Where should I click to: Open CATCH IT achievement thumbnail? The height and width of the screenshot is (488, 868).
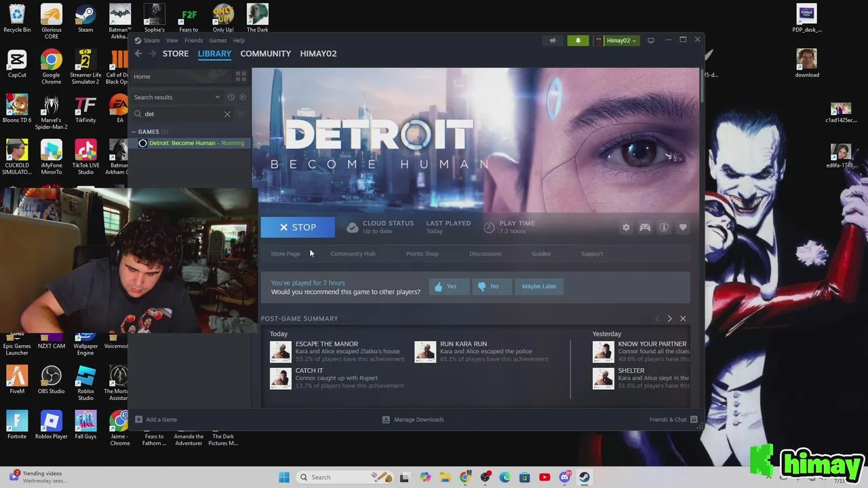click(x=281, y=378)
